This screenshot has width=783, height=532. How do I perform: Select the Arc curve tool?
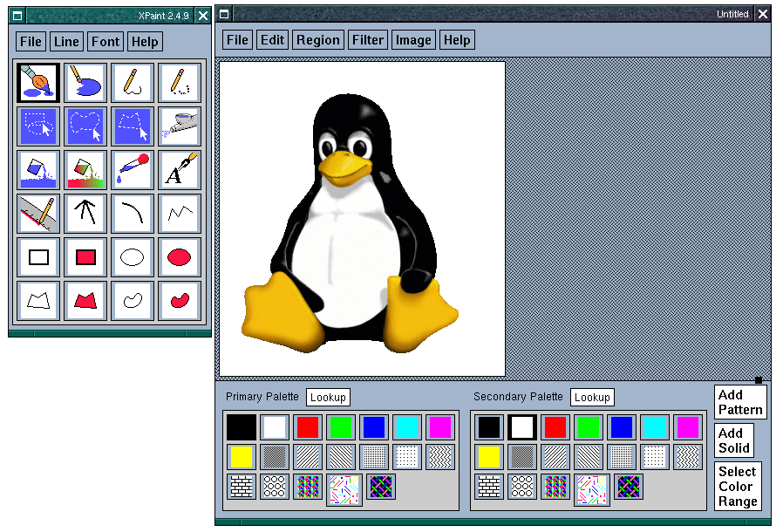point(133,214)
